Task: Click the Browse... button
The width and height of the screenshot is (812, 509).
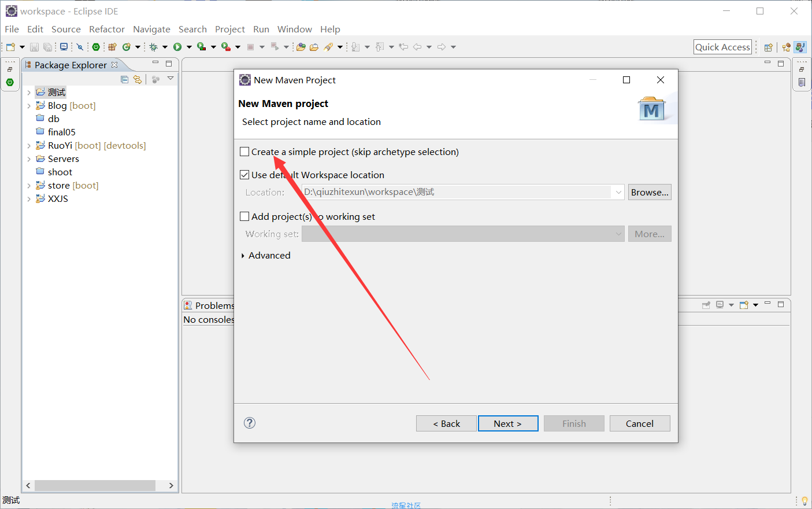Action: 650,192
